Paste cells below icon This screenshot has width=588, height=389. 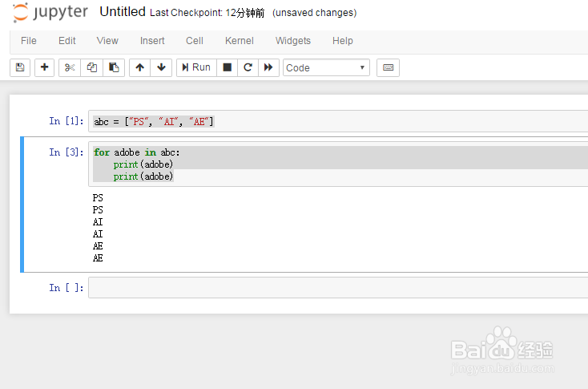(x=114, y=67)
